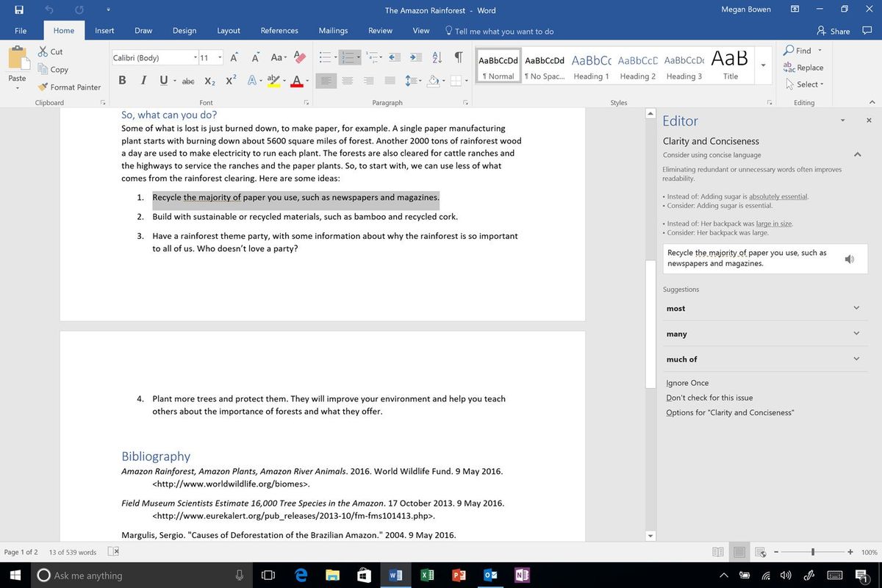Apply strikethrough formatting
This screenshot has width=882, height=588.
[188, 81]
